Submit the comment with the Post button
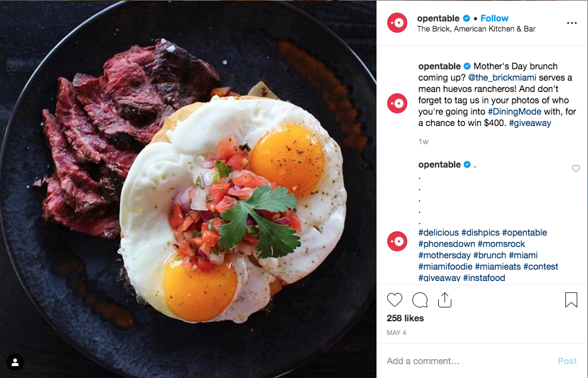 [567, 361]
